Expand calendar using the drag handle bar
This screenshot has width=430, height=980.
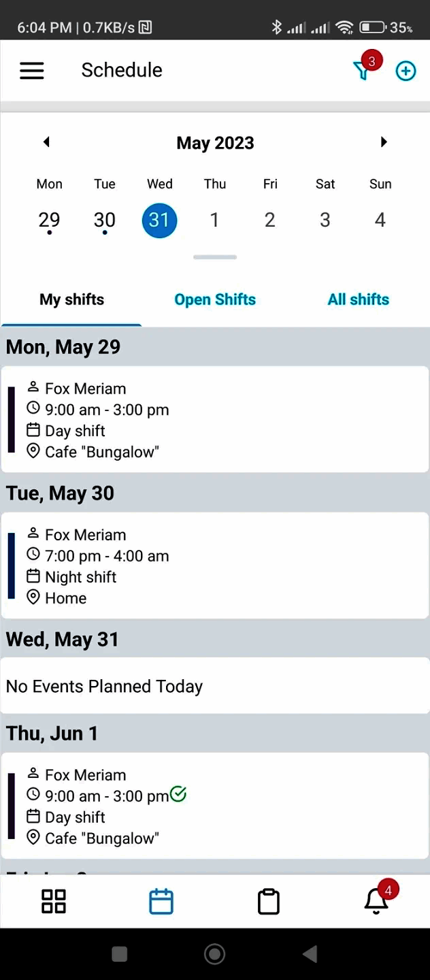coord(215,257)
